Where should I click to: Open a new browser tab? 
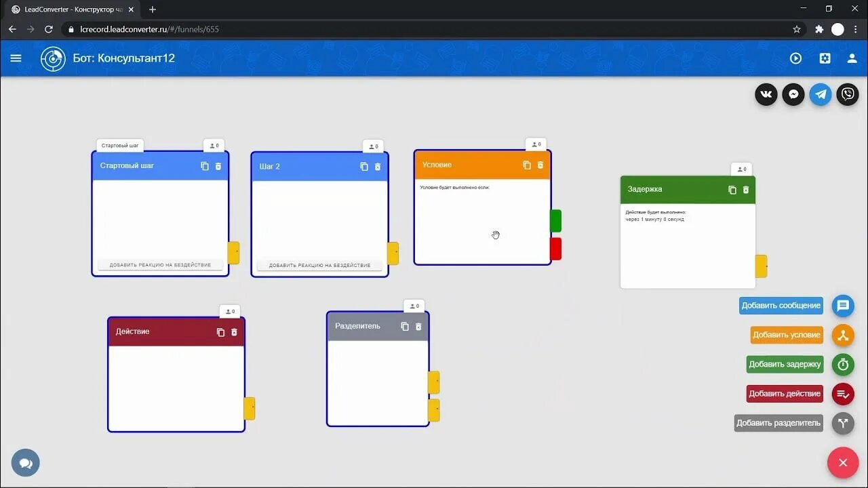click(x=153, y=9)
